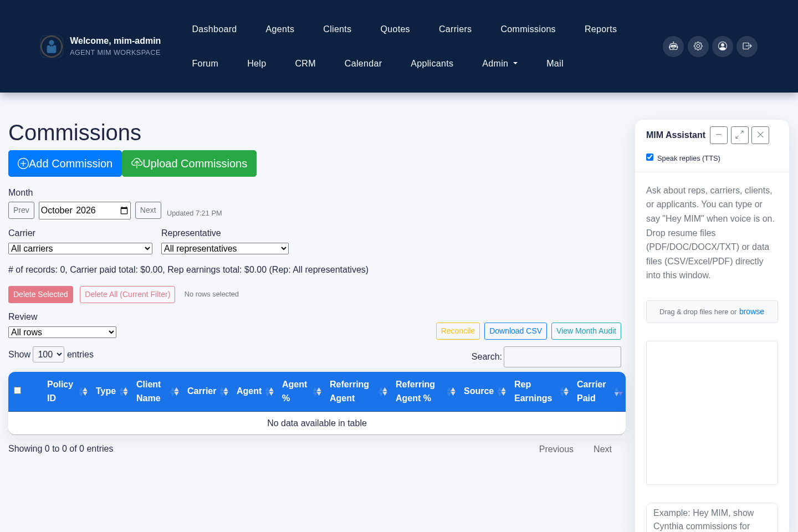Open settings gear icon in header

tap(698, 46)
